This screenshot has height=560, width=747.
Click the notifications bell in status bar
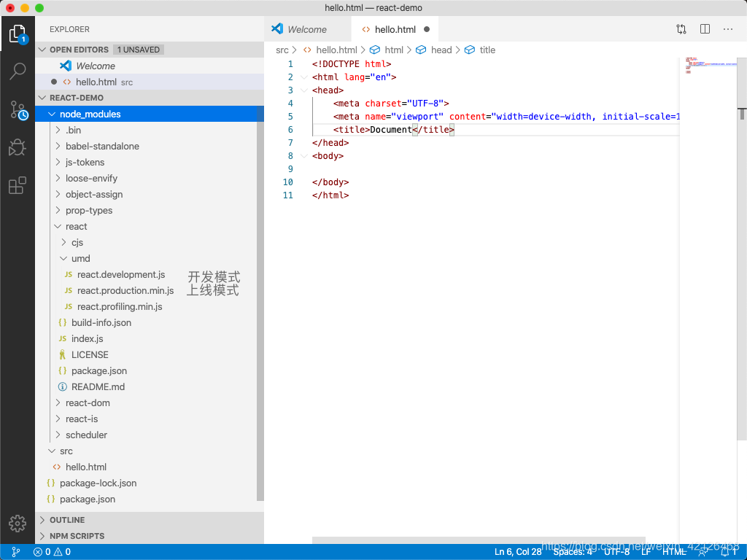click(724, 552)
